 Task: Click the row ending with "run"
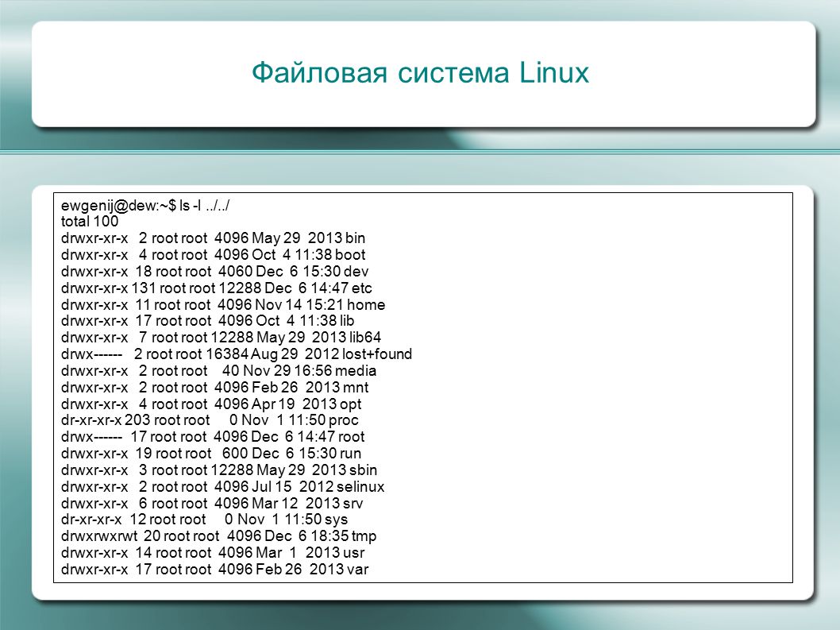pyautogui.click(x=211, y=453)
